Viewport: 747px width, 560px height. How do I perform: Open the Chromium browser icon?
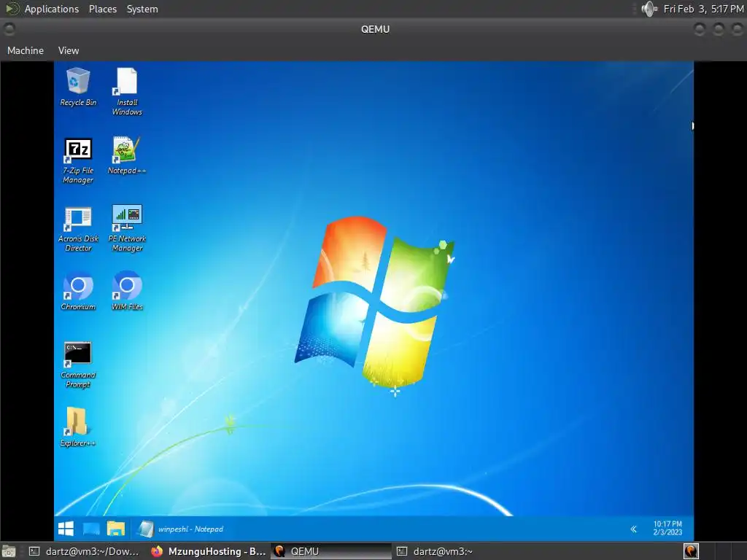click(x=78, y=291)
